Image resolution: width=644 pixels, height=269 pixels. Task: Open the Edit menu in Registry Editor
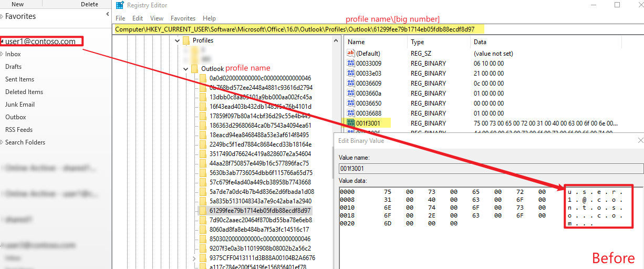tap(137, 18)
